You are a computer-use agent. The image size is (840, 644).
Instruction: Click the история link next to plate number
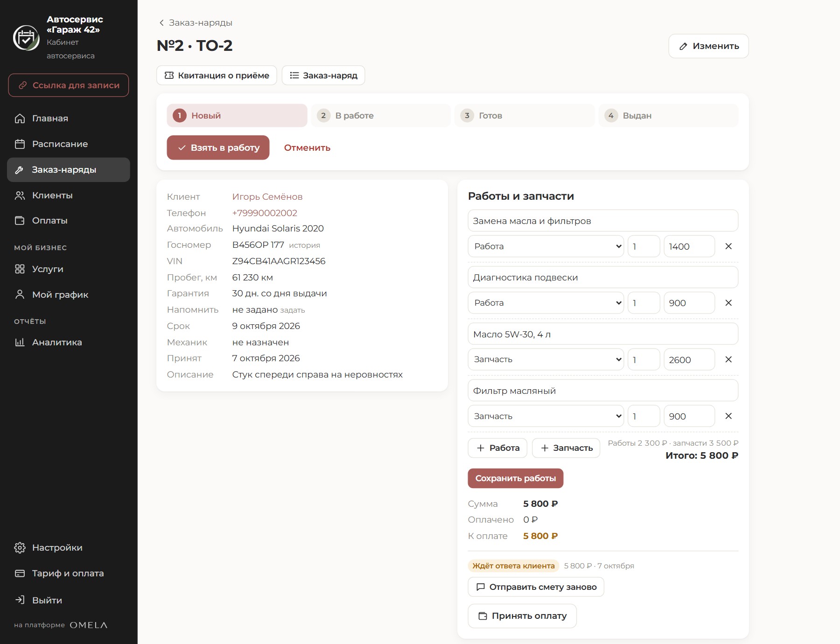point(304,245)
